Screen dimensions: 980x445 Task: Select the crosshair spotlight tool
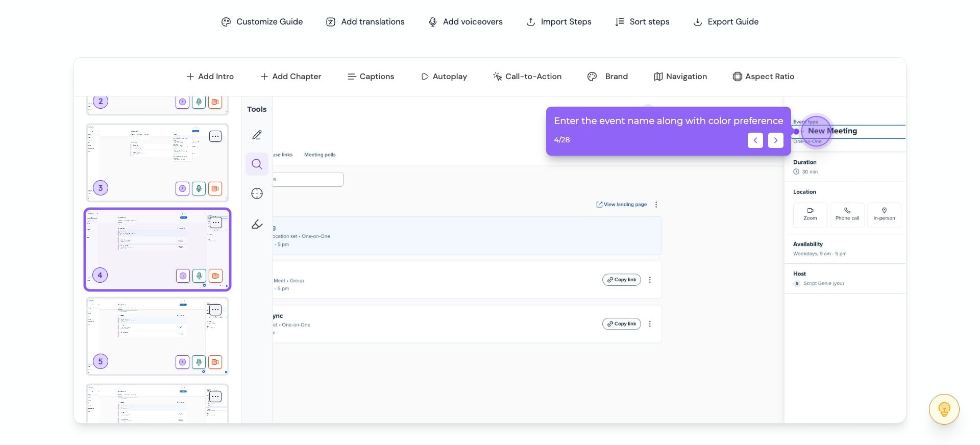click(257, 193)
